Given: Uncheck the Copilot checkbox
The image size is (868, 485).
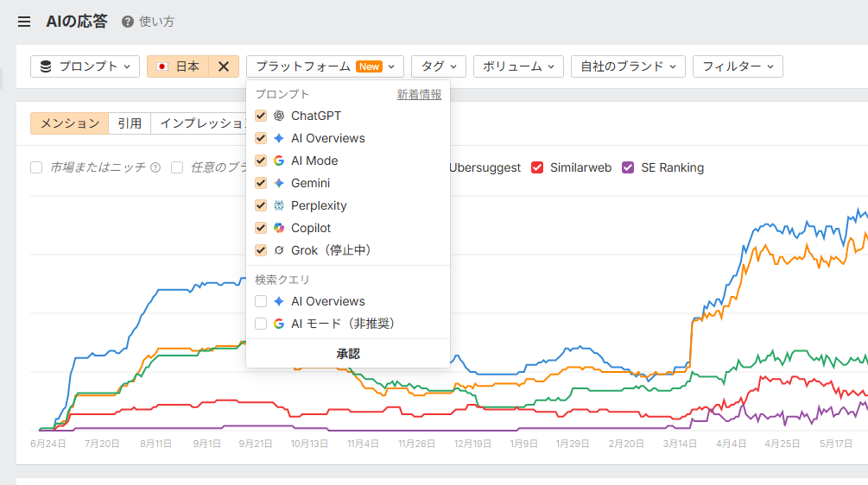Looking at the screenshot, I should pos(261,228).
